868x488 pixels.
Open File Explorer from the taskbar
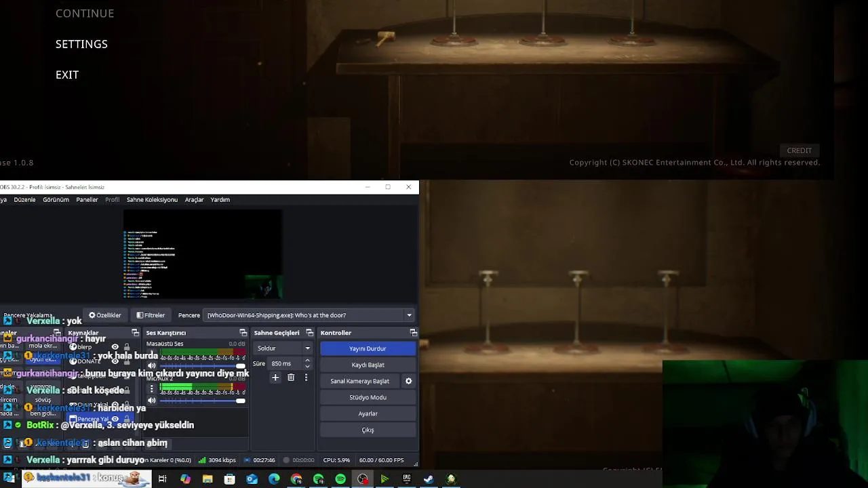coord(208,479)
